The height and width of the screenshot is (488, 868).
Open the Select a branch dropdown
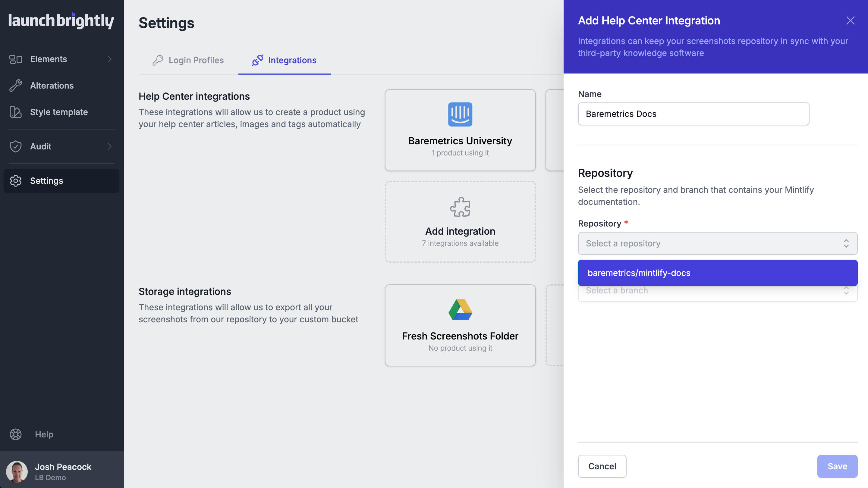718,293
